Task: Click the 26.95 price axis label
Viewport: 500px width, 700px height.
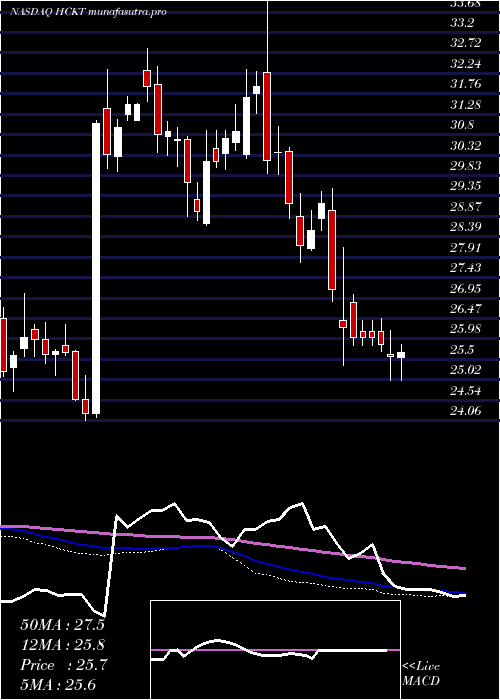Action: pos(466,288)
